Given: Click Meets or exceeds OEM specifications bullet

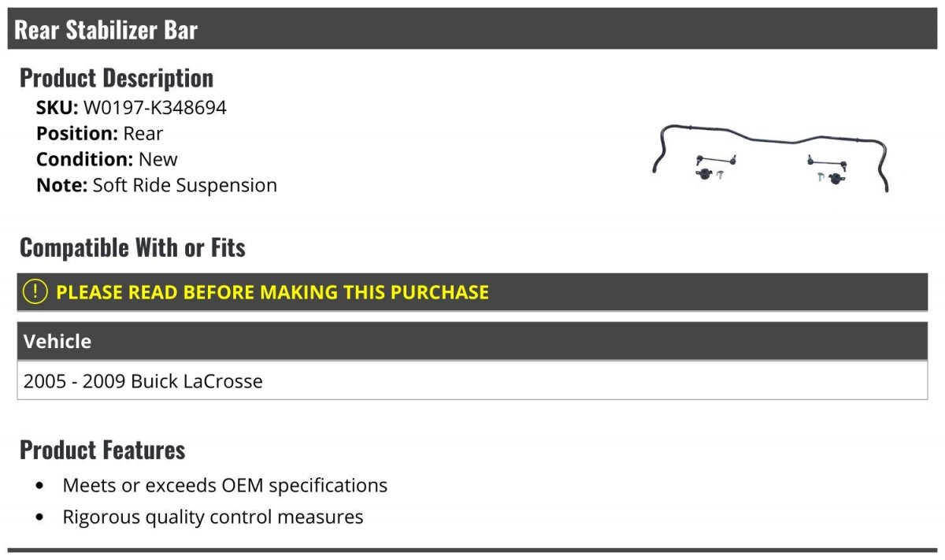Looking at the screenshot, I should [x=225, y=485].
